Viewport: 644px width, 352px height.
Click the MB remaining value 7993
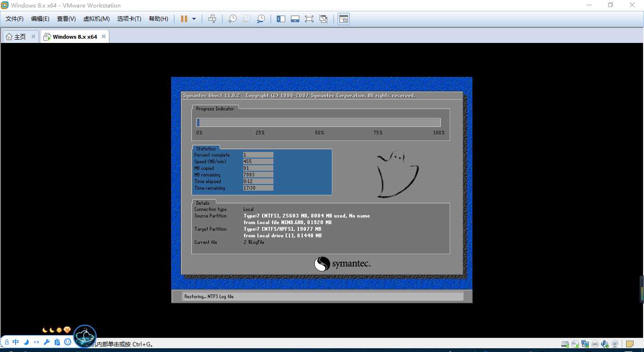pyautogui.click(x=258, y=175)
